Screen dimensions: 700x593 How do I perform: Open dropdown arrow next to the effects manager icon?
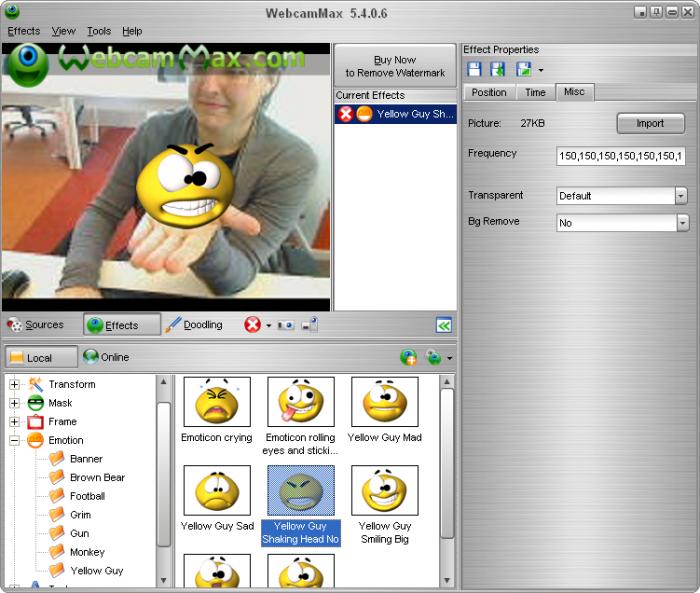450,358
